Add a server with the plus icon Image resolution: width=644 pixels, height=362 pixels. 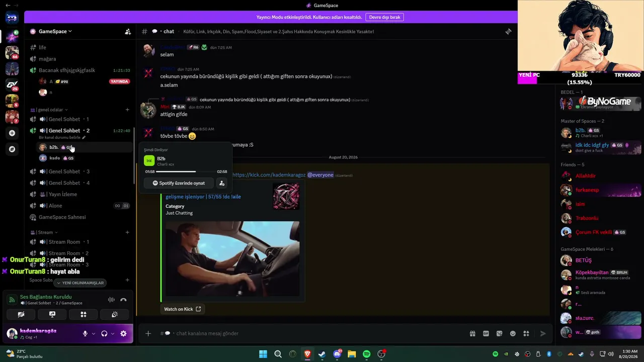click(x=12, y=133)
